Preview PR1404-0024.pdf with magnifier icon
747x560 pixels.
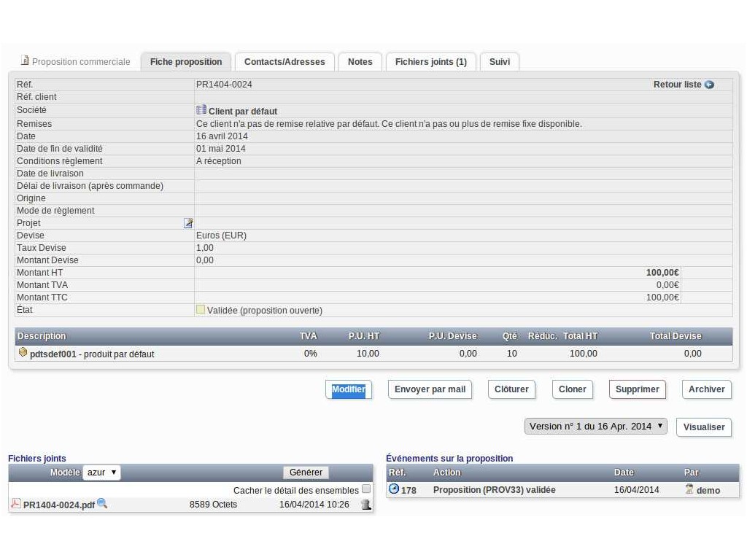[102, 503]
